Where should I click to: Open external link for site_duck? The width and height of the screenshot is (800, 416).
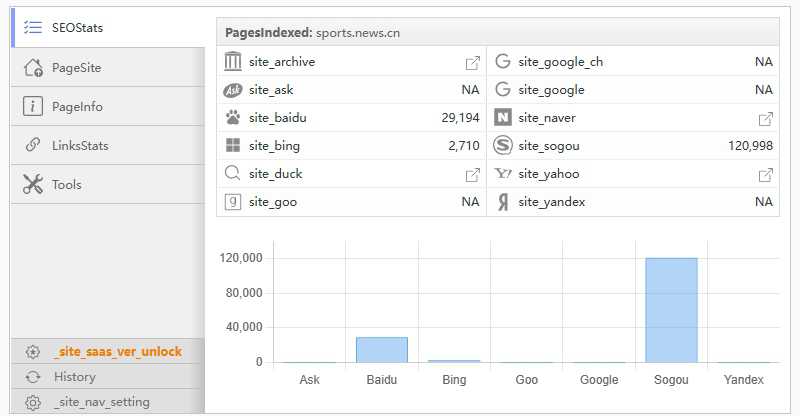pyautogui.click(x=472, y=175)
